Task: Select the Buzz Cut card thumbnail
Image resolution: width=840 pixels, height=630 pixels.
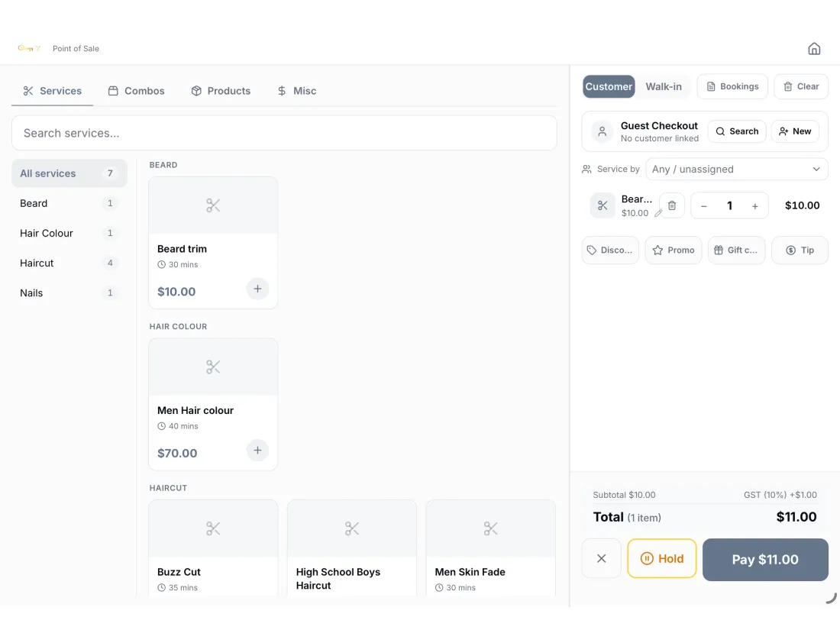Action: coord(213,528)
